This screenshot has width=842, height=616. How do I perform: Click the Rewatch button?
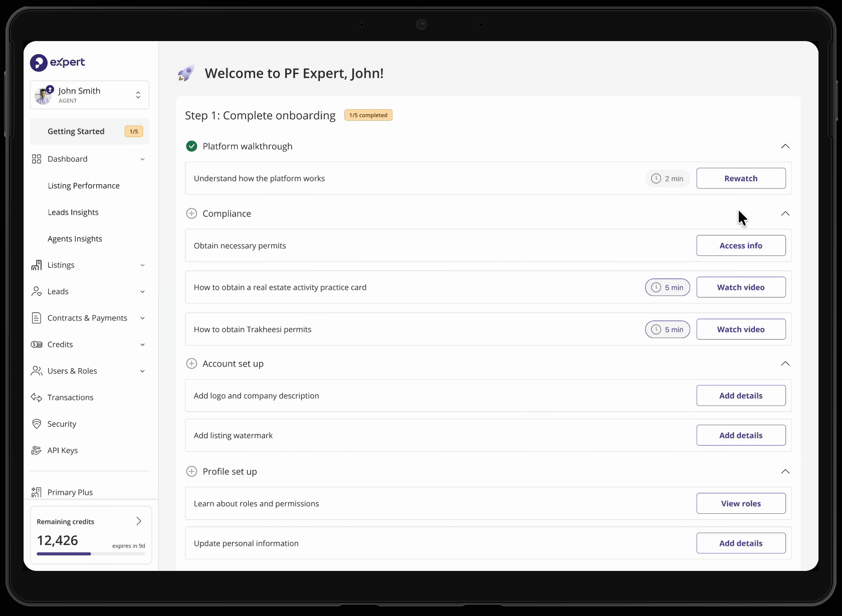(x=741, y=178)
